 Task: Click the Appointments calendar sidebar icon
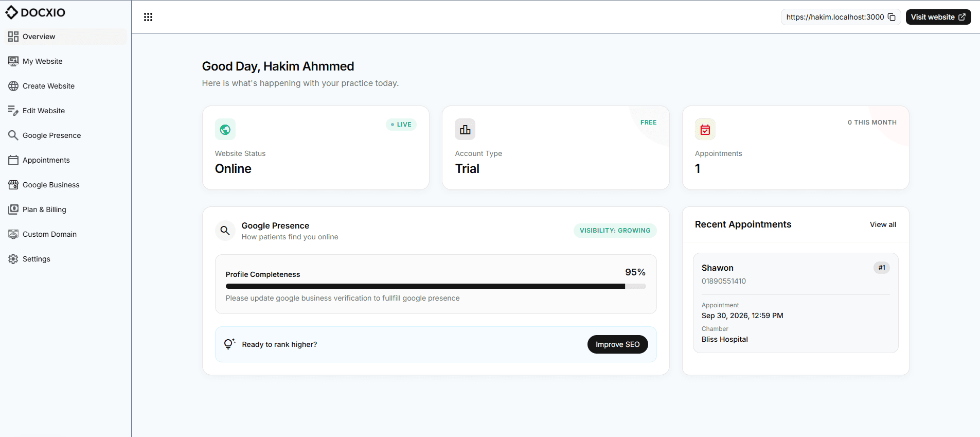pyautogui.click(x=13, y=160)
